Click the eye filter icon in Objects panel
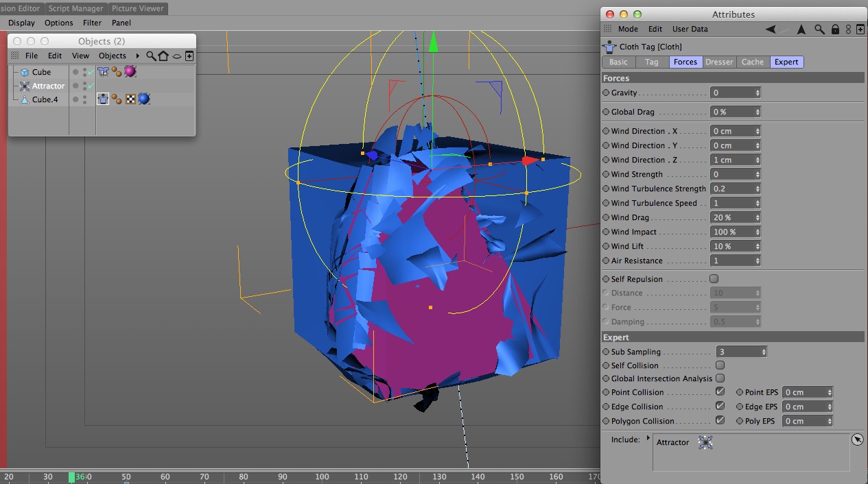The height and width of the screenshot is (484, 868). click(x=176, y=56)
